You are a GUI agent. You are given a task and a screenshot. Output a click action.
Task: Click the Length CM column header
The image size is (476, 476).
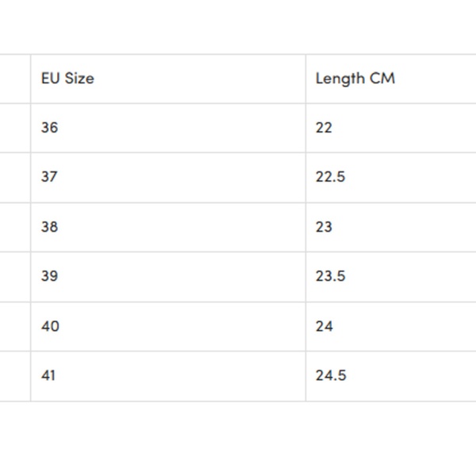[355, 79]
